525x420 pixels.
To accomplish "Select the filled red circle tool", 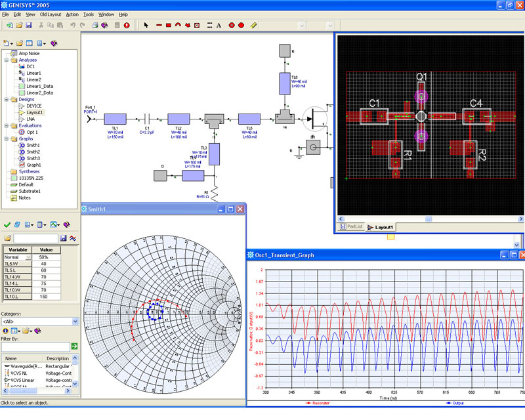I will (x=241, y=25).
